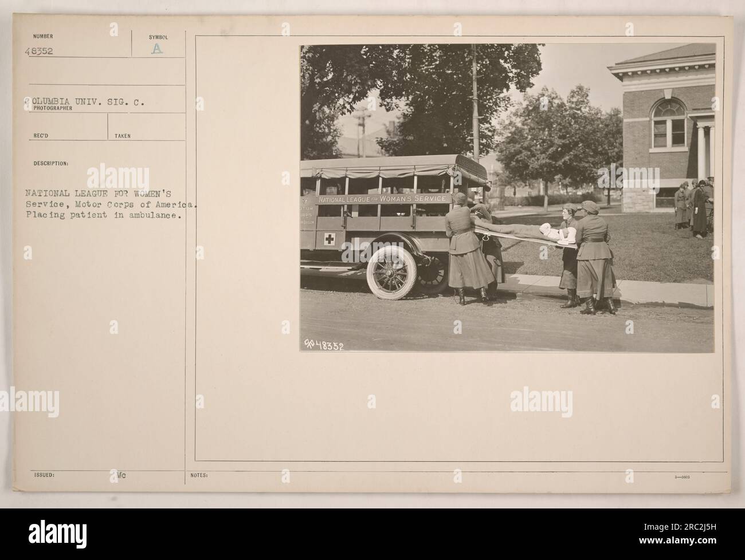Click the SYMBOL field label

click(x=158, y=37)
